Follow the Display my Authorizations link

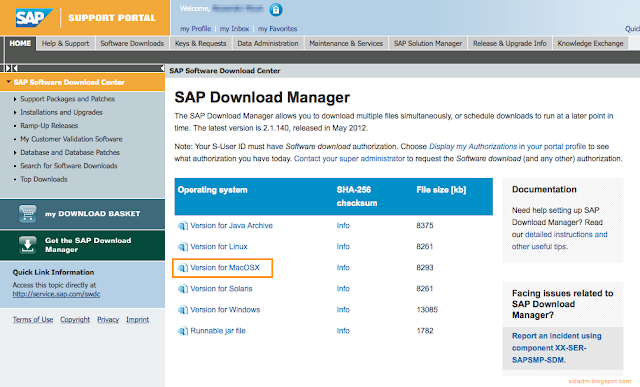tap(473, 147)
